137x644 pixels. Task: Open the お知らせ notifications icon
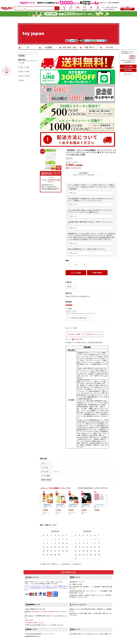tap(71, 8)
